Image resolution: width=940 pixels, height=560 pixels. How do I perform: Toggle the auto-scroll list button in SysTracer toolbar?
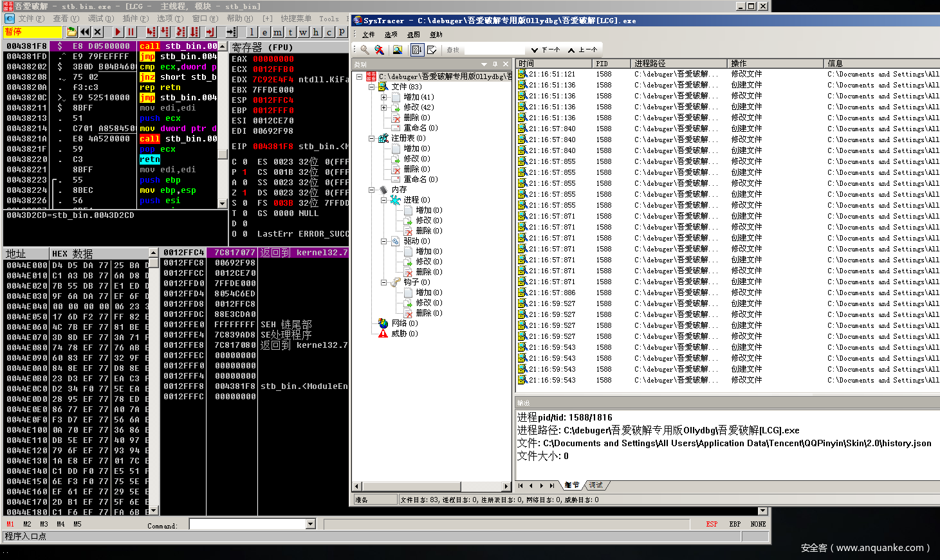(417, 50)
